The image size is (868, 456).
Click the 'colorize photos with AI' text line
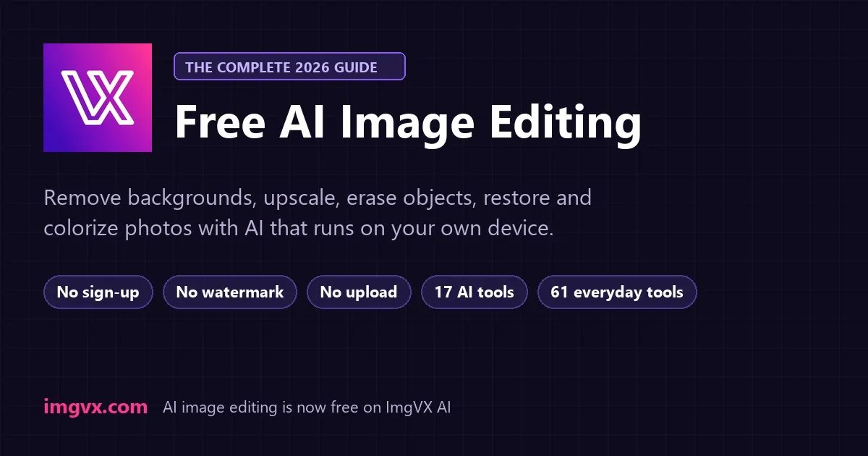(x=299, y=228)
